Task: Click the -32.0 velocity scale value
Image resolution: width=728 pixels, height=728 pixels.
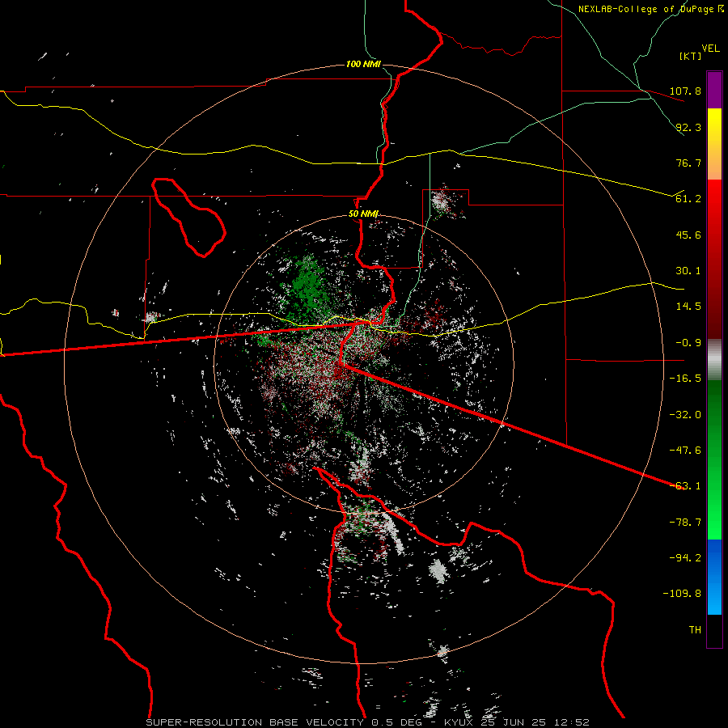Action: (685, 415)
